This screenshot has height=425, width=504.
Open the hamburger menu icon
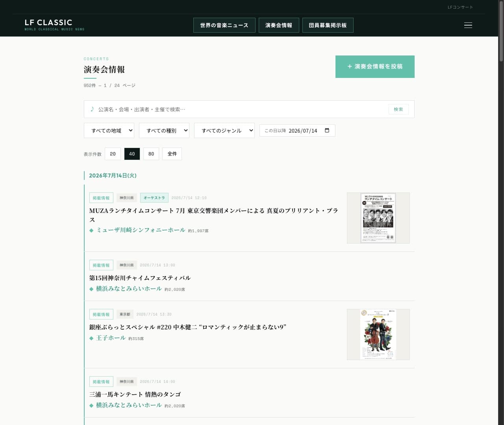pyautogui.click(x=468, y=25)
